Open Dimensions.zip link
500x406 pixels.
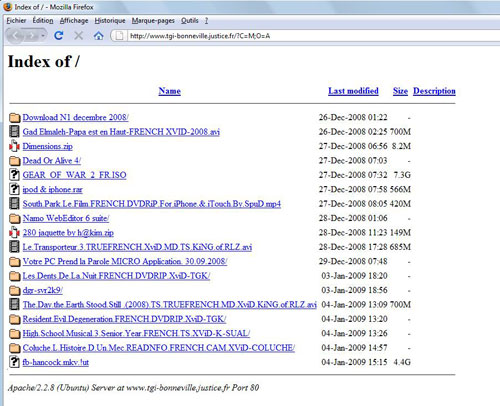click(x=48, y=146)
